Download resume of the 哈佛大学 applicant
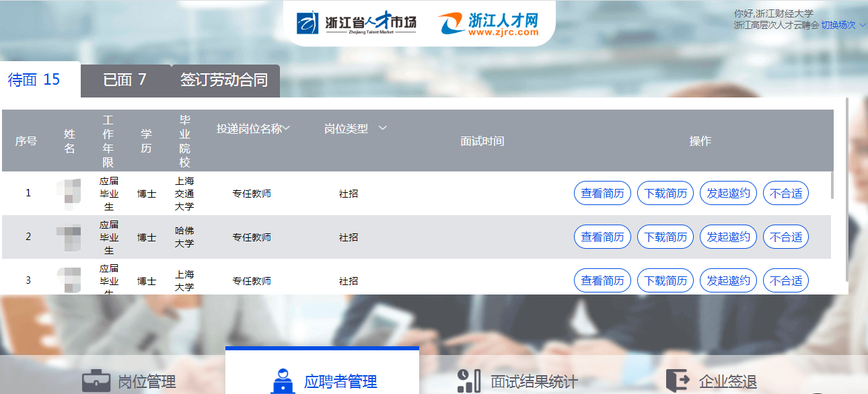Screen dimensions: 868x394 tap(665, 237)
